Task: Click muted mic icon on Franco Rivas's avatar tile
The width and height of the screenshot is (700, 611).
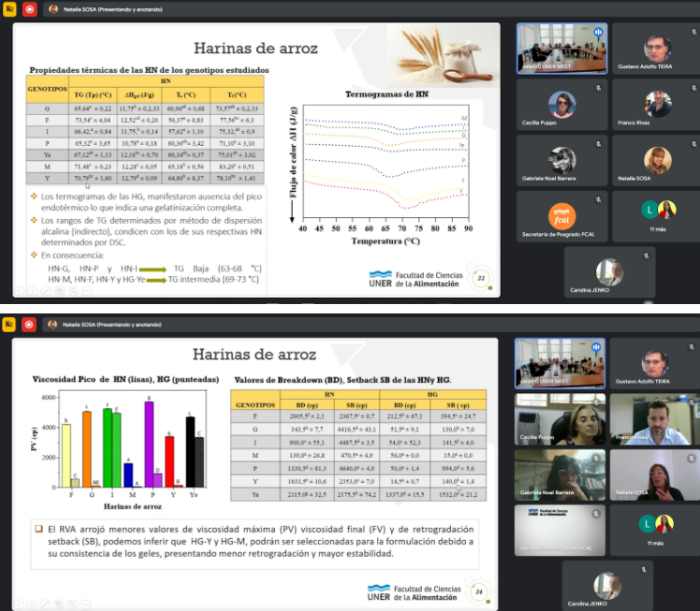Action: (x=693, y=86)
